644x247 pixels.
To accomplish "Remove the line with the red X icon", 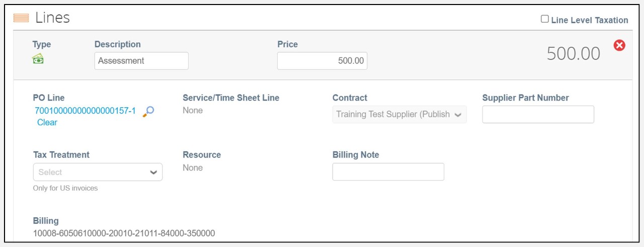I will [619, 46].
